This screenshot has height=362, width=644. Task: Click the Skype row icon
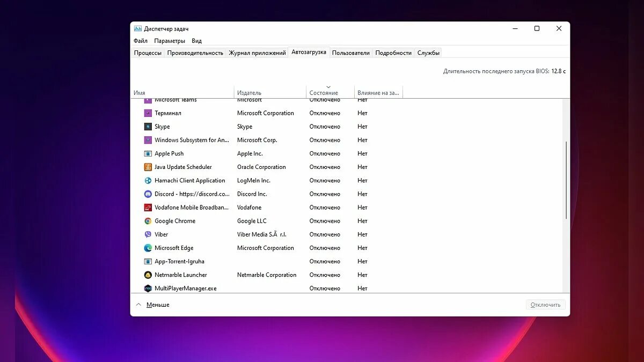coord(148,127)
